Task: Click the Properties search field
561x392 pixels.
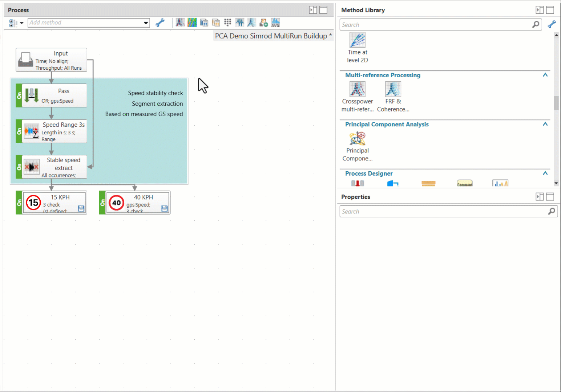Action: click(x=443, y=211)
